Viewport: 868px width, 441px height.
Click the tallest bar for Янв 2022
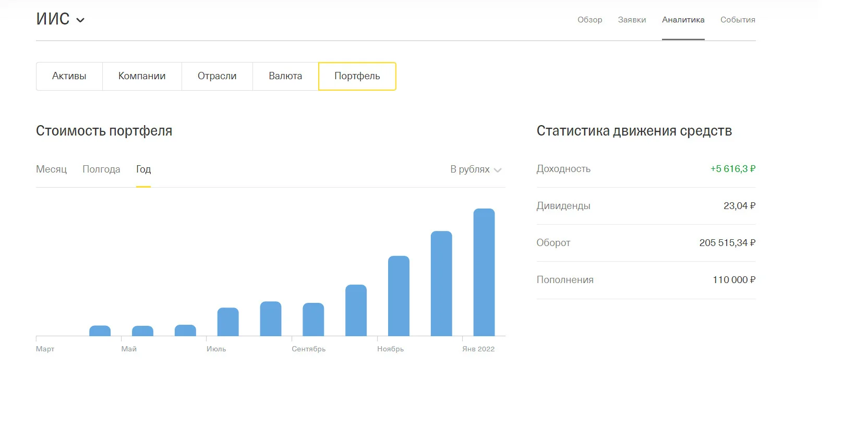[x=484, y=272]
